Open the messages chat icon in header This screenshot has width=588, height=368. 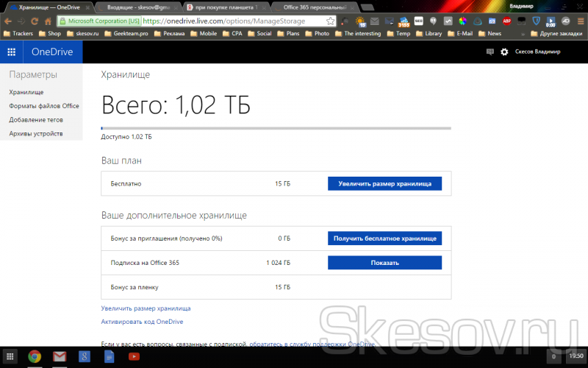click(x=490, y=52)
